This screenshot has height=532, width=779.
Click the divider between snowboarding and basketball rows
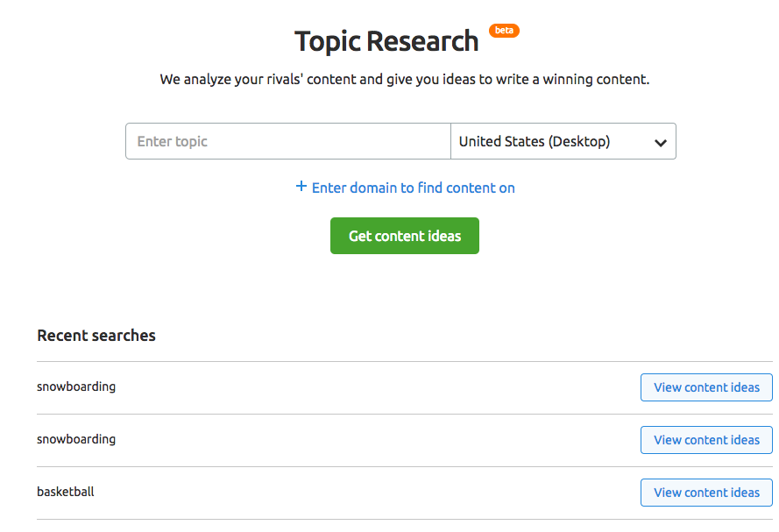[x=405, y=467]
